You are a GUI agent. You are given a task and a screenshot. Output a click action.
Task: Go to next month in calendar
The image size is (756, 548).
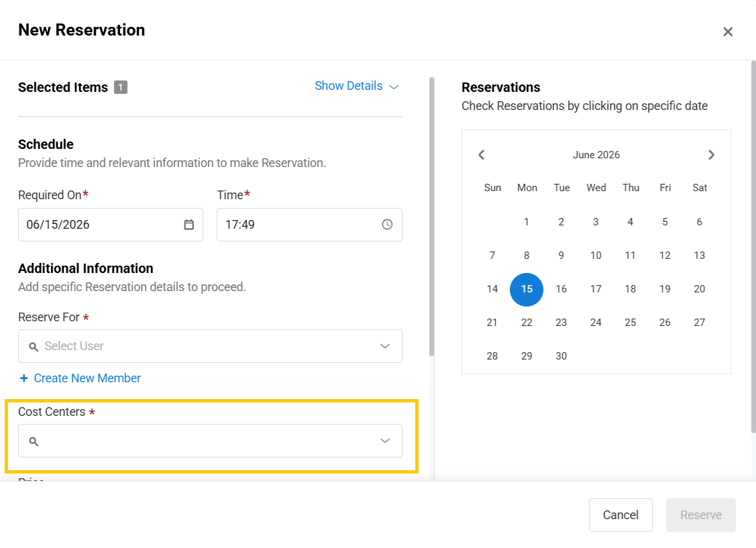[711, 155]
